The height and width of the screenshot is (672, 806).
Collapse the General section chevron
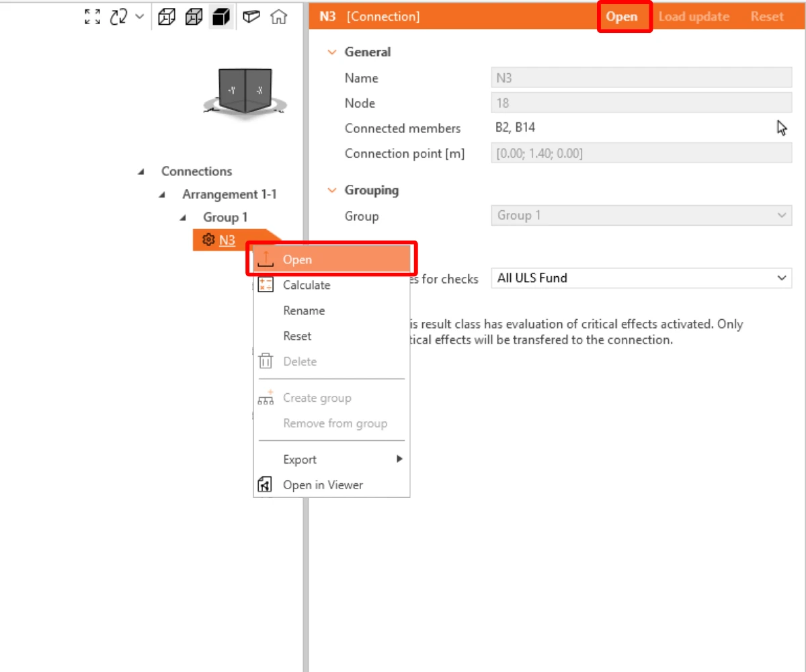pyautogui.click(x=332, y=52)
